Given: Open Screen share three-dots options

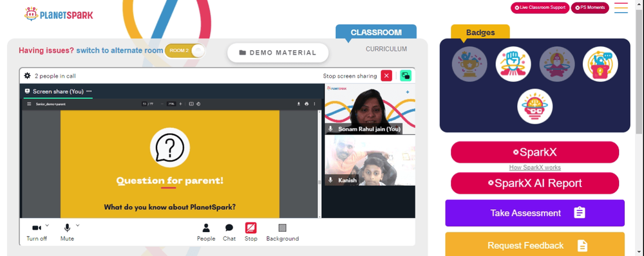Looking at the screenshot, I should pyautogui.click(x=89, y=91).
